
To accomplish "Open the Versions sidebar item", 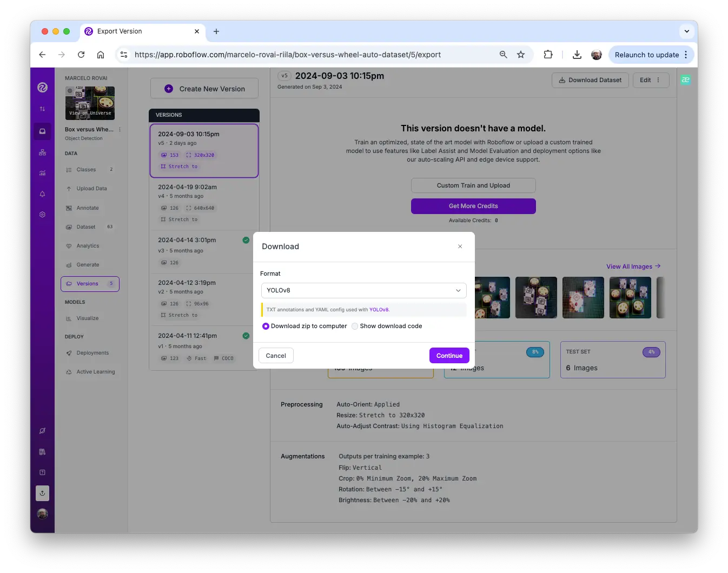I will coord(90,284).
